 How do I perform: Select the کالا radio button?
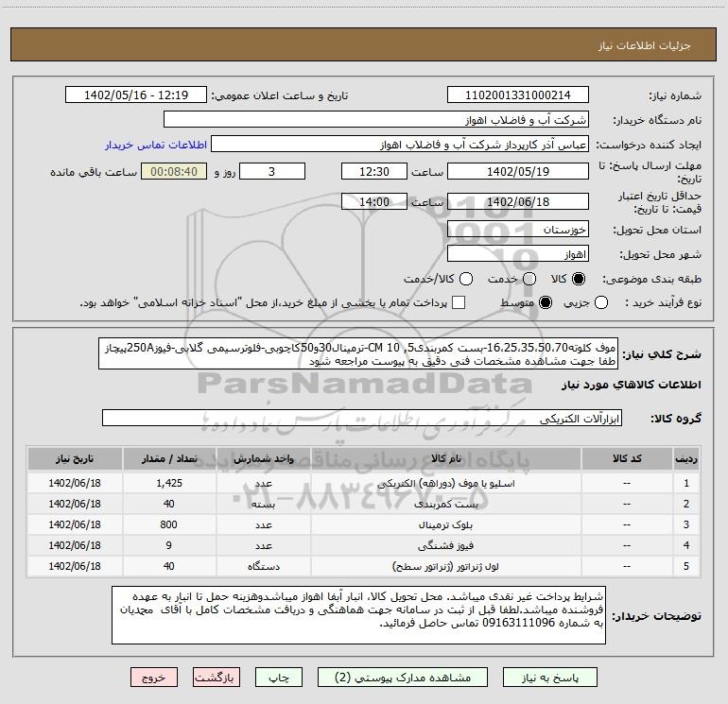point(579,279)
